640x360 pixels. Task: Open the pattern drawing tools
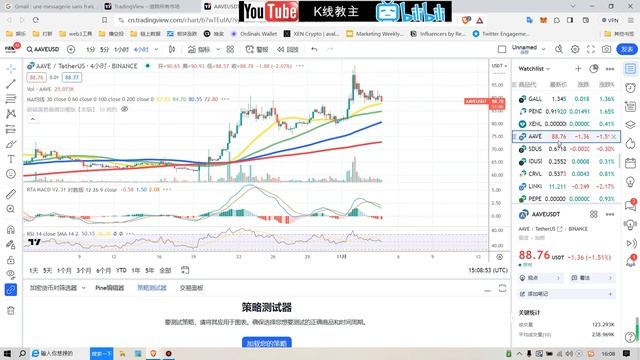click(x=11, y=114)
